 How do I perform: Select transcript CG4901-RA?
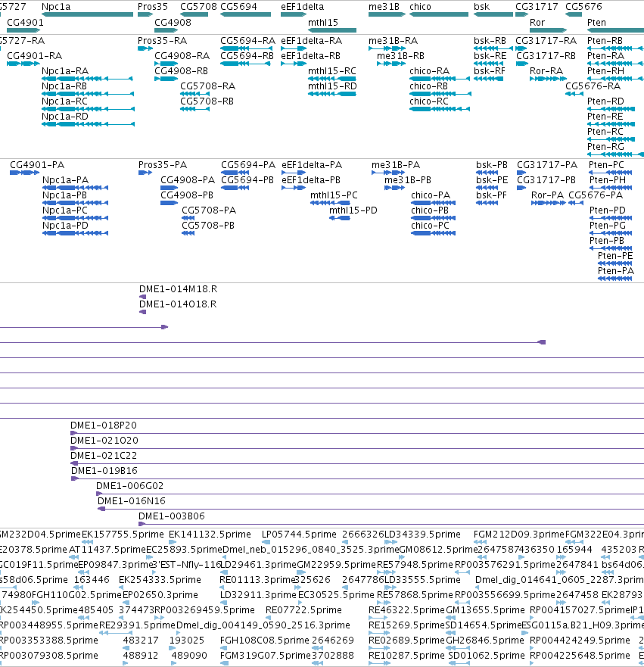click(34, 56)
